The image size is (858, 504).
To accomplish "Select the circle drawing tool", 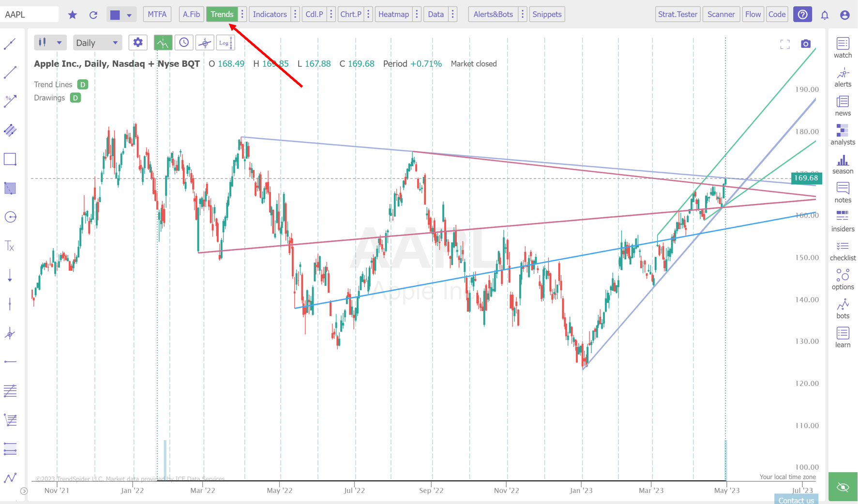I will tap(10, 217).
